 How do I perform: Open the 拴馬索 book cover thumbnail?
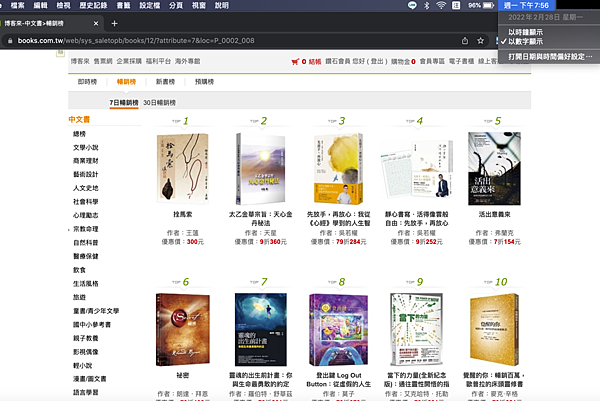point(183,168)
